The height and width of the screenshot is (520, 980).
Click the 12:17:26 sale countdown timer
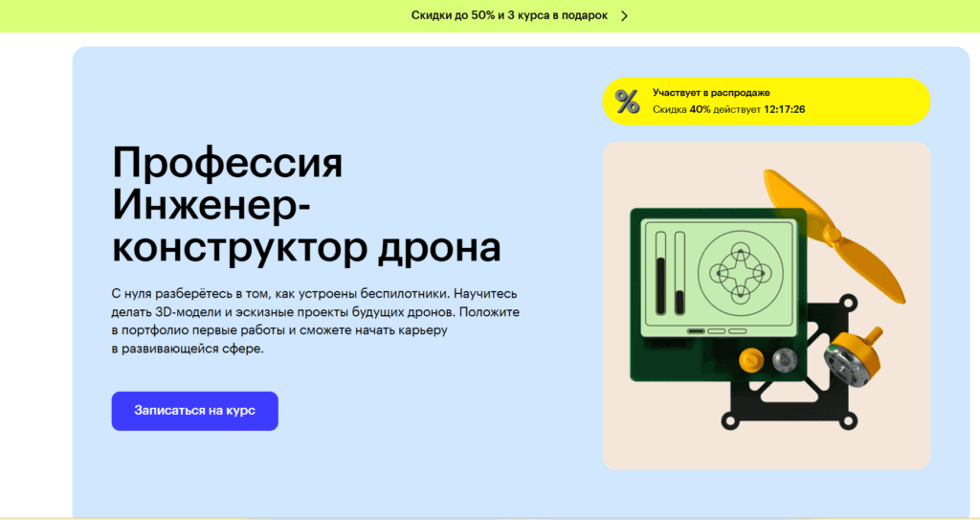[x=784, y=109]
